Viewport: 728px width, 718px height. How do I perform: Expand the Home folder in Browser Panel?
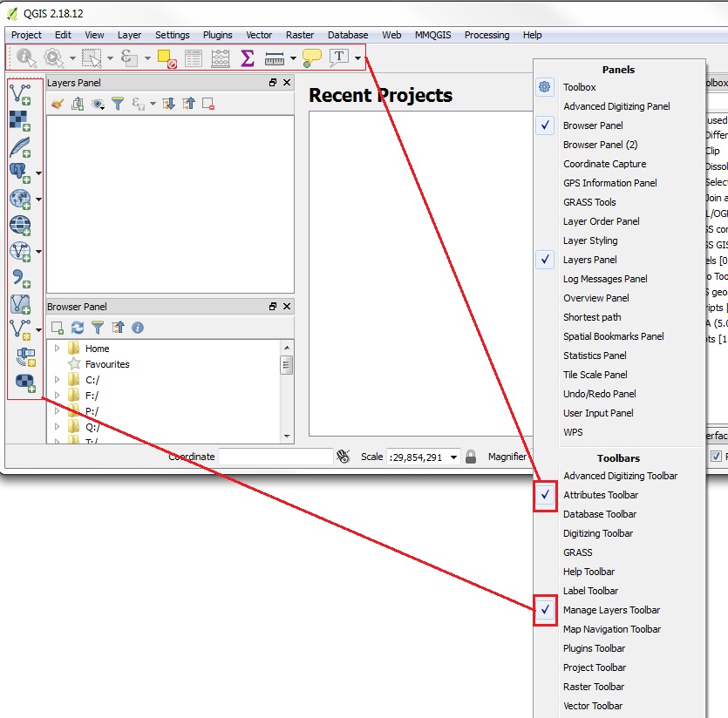tap(58, 348)
